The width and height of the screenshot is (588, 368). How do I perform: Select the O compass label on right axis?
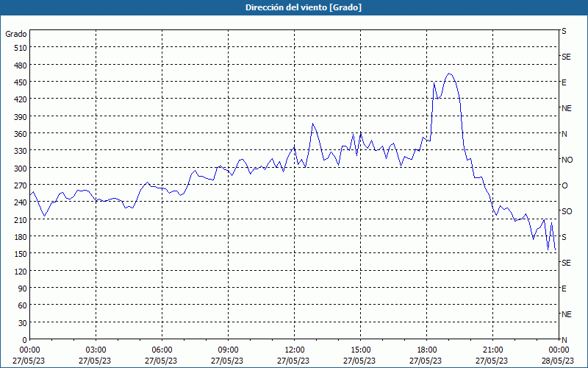click(564, 185)
